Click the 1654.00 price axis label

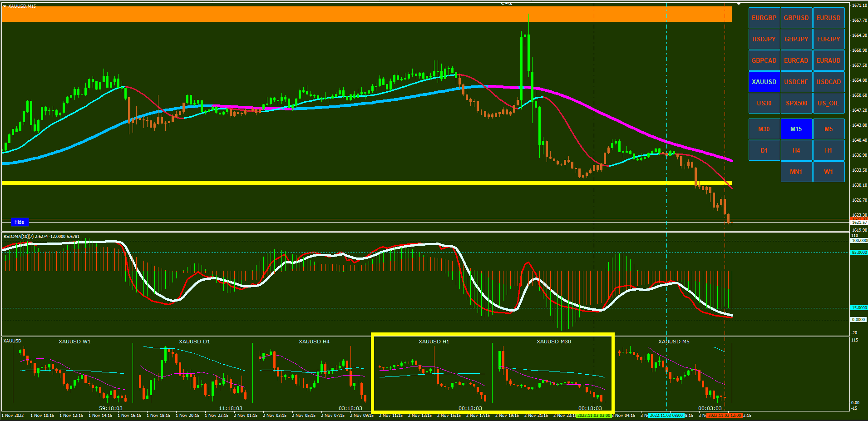click(x=859, y=80)
